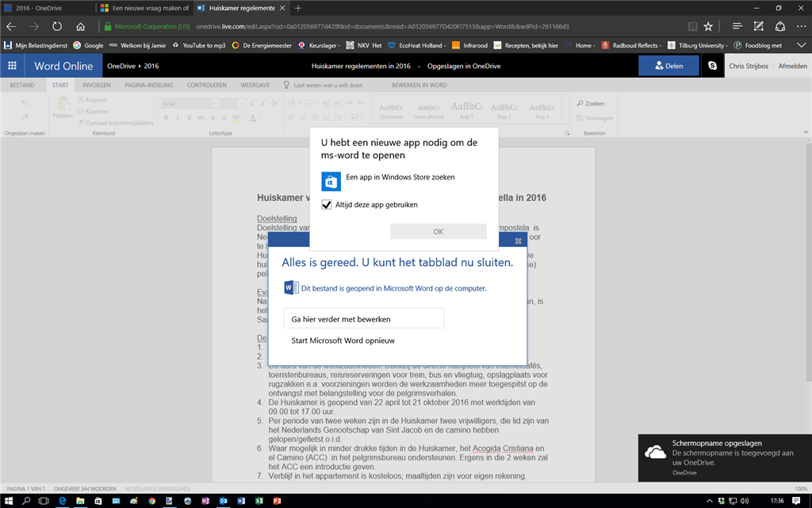Image resolution: width=812 pixels, height=508 pixels.
Task: Open Skype from the Word Online header
Action: (713, 66)
